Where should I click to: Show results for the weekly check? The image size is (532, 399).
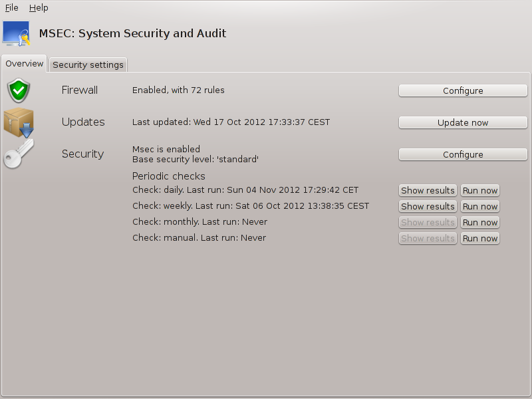pyautogui.click(x=428, y=206)
